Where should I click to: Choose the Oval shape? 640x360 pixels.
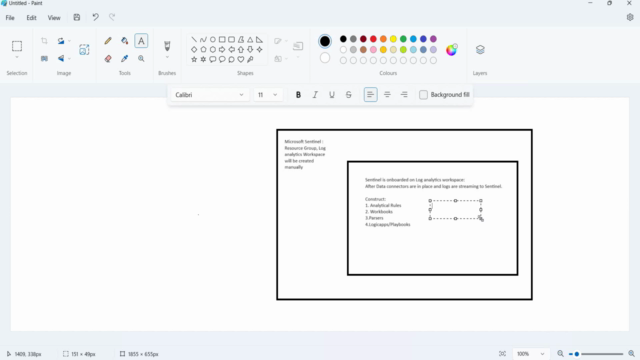click(x=213, y=40)
